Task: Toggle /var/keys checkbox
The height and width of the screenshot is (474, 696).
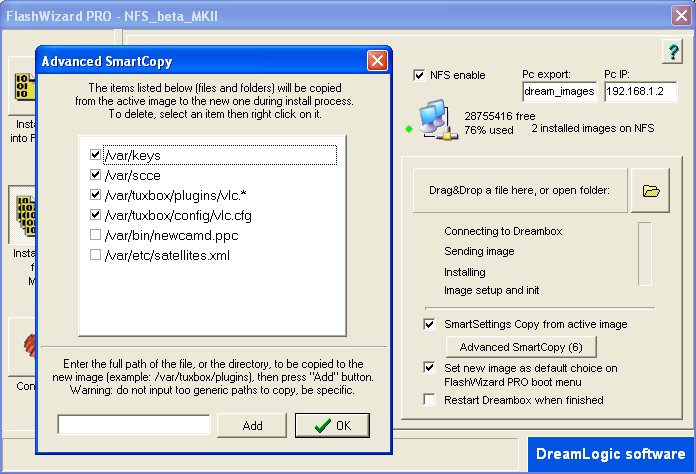Action: coord(95,154)
